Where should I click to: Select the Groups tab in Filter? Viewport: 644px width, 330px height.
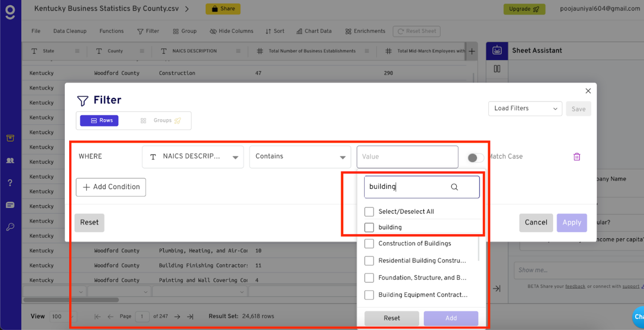pyautogui.click(x=161, y=120)
